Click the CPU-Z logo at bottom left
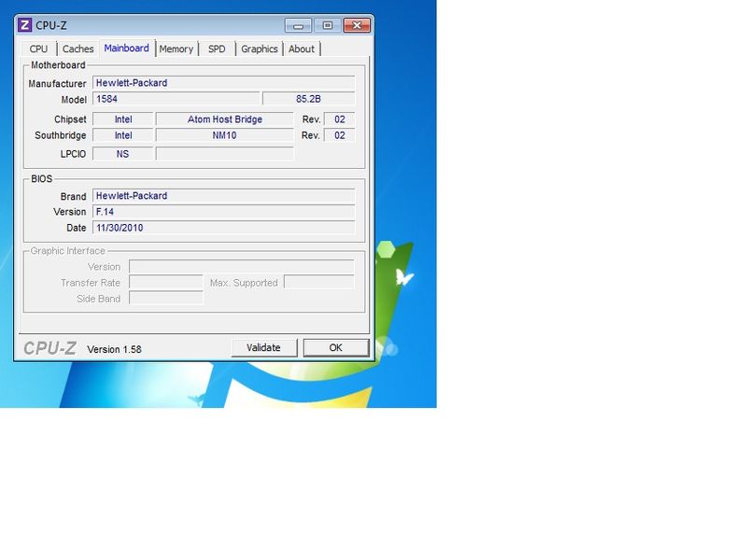 click(x=49, y=348)
